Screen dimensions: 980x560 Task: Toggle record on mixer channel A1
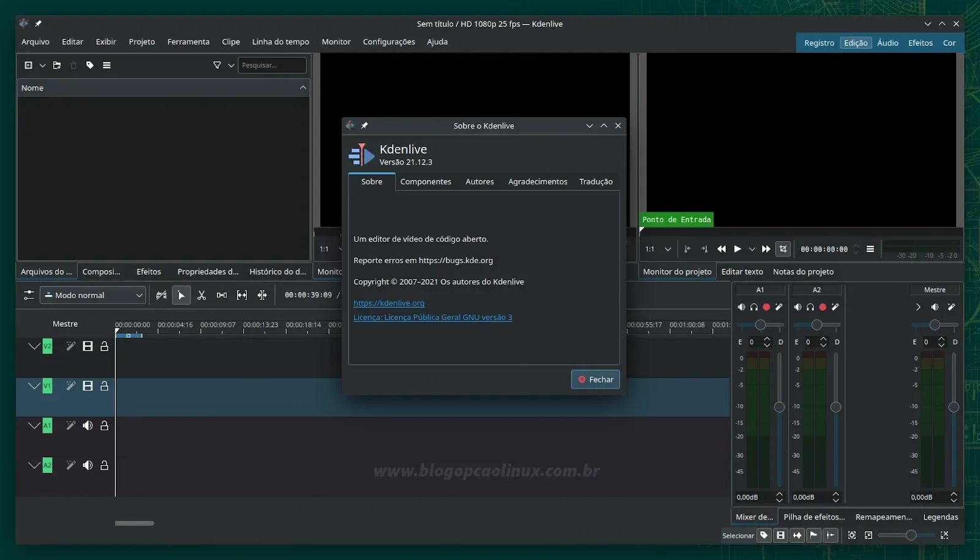pyautogui.click(x=766, y=307)
